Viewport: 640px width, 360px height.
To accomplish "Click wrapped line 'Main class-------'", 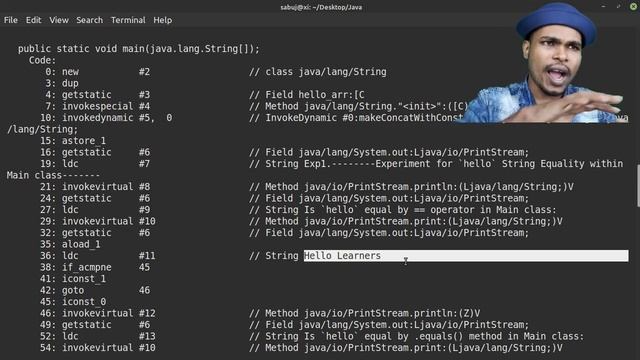I will coord(53,176).
